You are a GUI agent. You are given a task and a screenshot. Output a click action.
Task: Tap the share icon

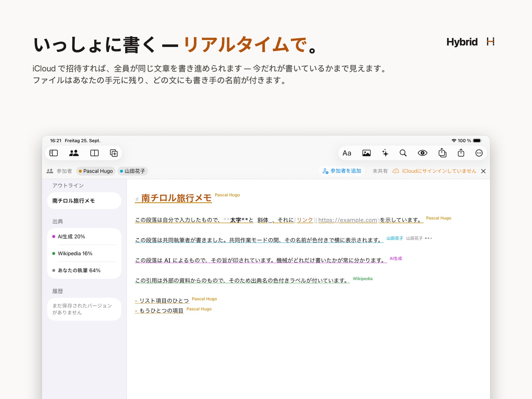click(461, 153)
